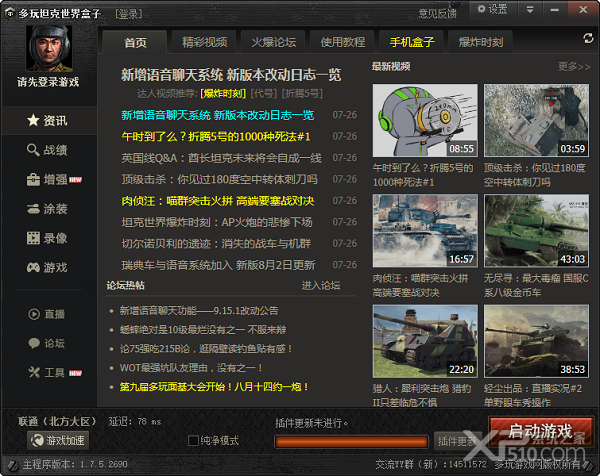The width and height of the screenshot is (600, 476).
Task: Open the 涂装 tank skins section
Action: click(48, 209)
